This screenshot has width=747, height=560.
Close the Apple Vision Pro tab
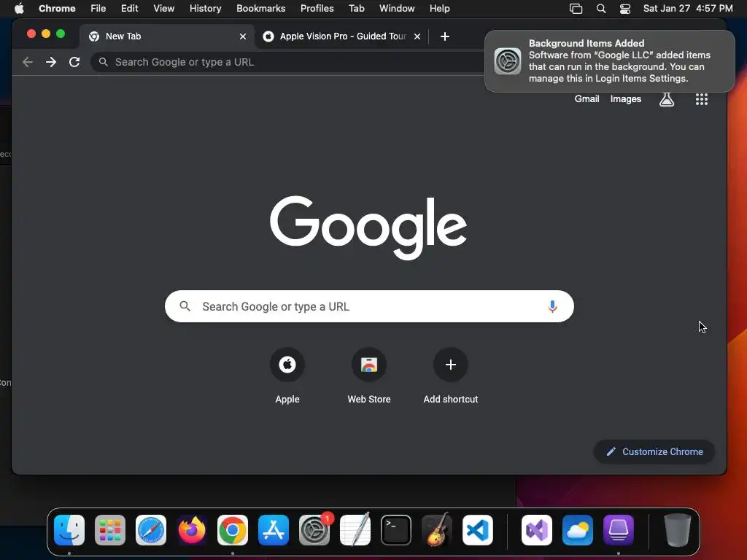(417, 36)
